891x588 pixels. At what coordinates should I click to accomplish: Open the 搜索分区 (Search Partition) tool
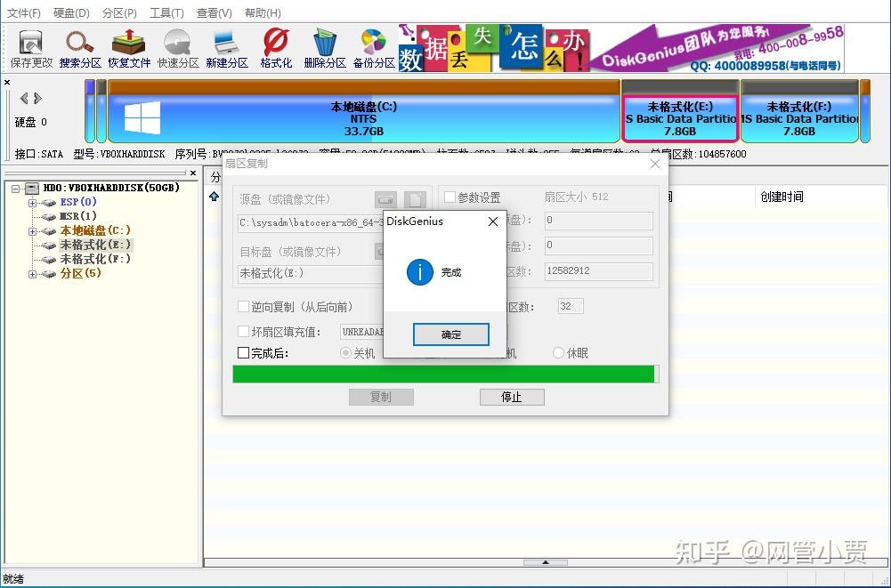79,47
